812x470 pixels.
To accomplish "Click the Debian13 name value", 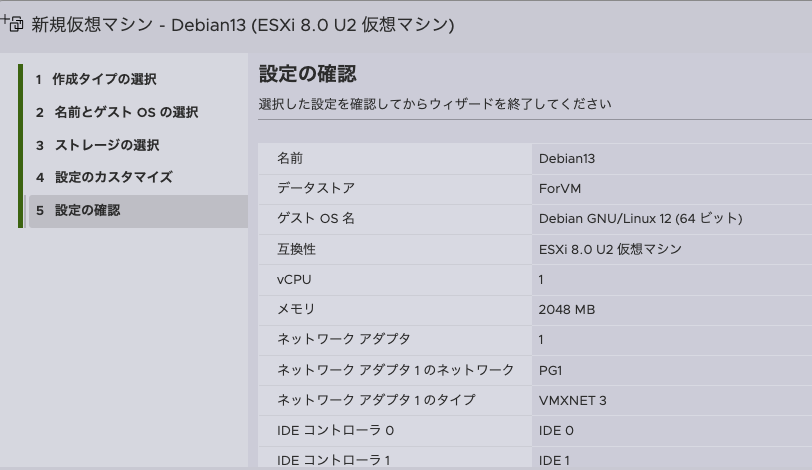I will pos(567,159).
